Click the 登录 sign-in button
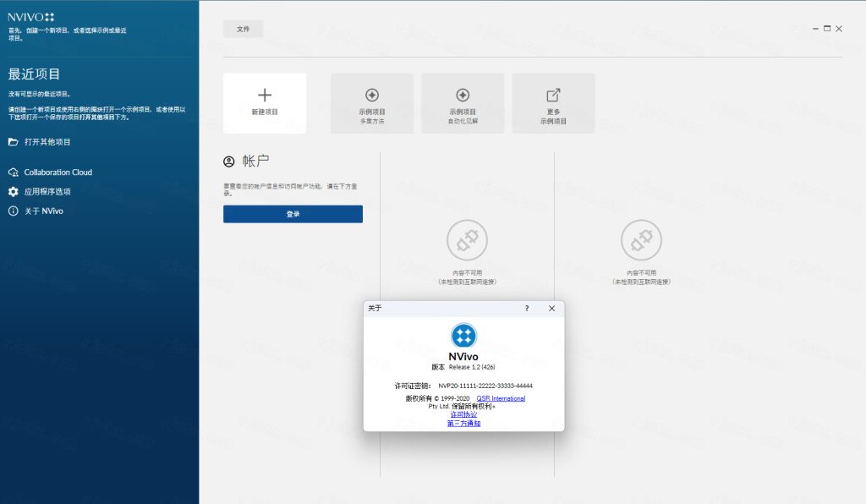Viewport: 866px width, 504px height. (293, 214)
